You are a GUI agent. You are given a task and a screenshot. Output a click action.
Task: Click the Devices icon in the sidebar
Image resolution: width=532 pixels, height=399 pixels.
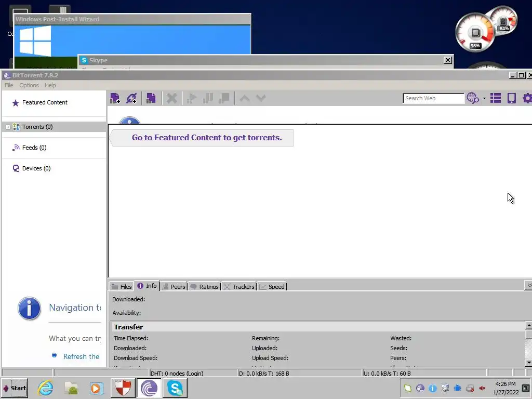click(x=16, y=168)
